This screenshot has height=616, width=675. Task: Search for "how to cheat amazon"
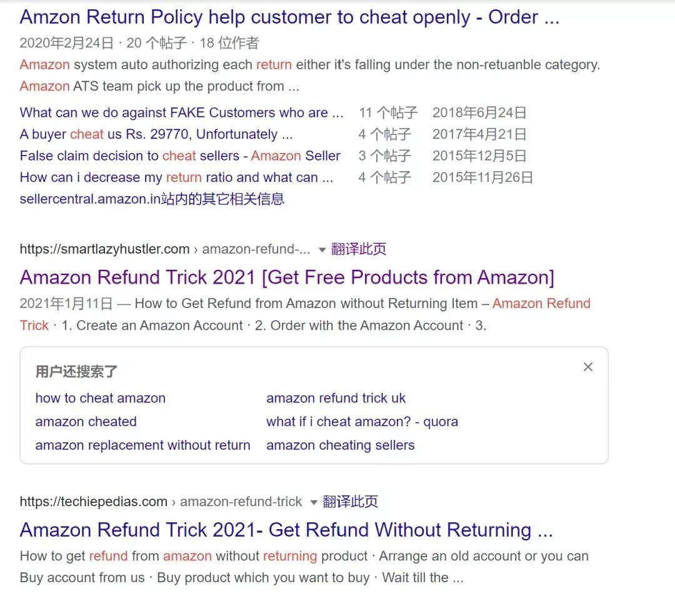coord(100,398)
